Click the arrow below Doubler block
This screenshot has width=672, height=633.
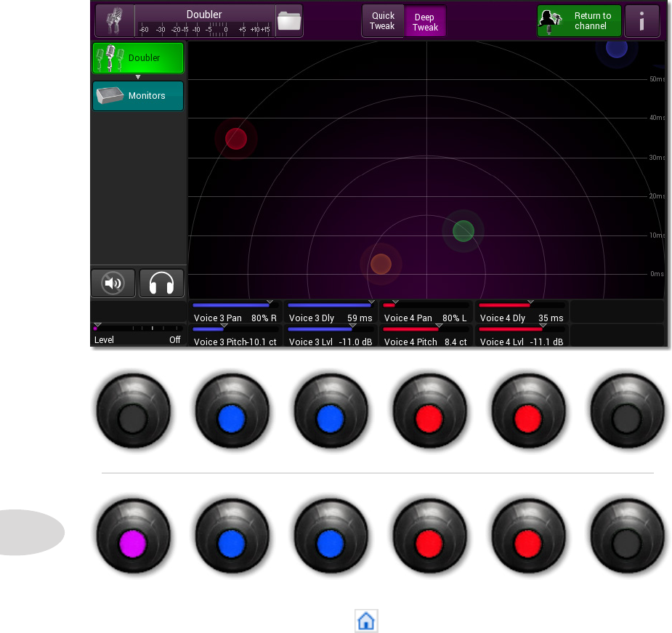[x=138, y=77]
